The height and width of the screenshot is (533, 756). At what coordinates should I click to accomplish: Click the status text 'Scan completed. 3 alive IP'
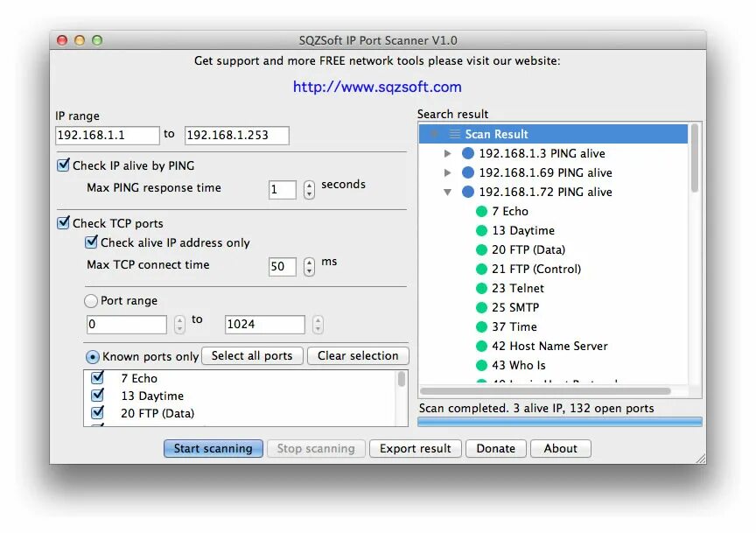(491, 408)
